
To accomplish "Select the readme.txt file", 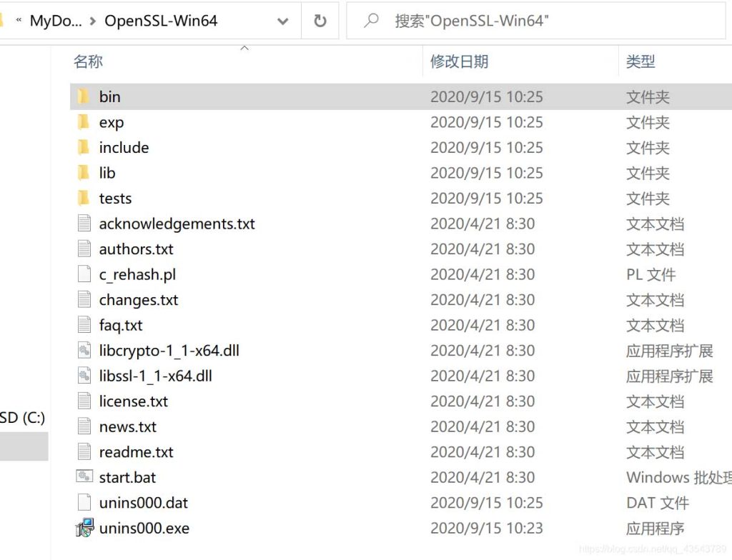I will 136,452.
